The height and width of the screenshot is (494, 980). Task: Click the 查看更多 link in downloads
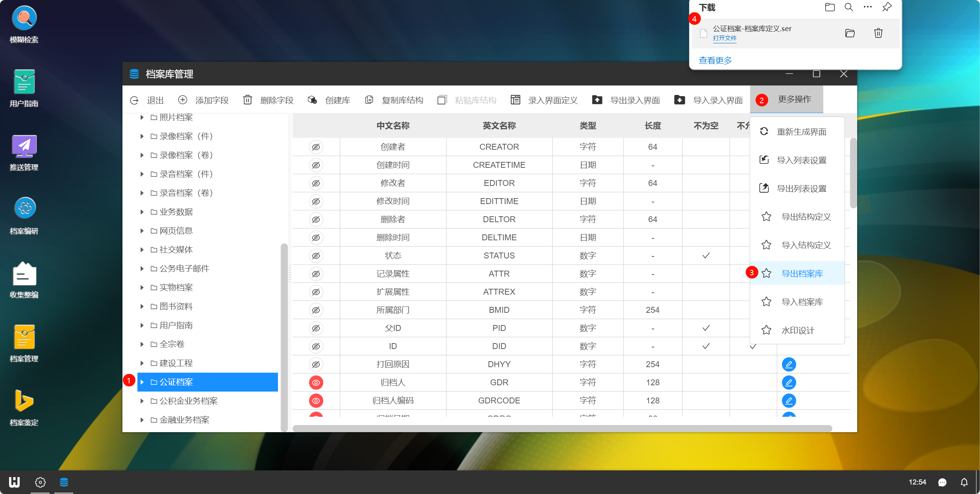coord(715,60)
